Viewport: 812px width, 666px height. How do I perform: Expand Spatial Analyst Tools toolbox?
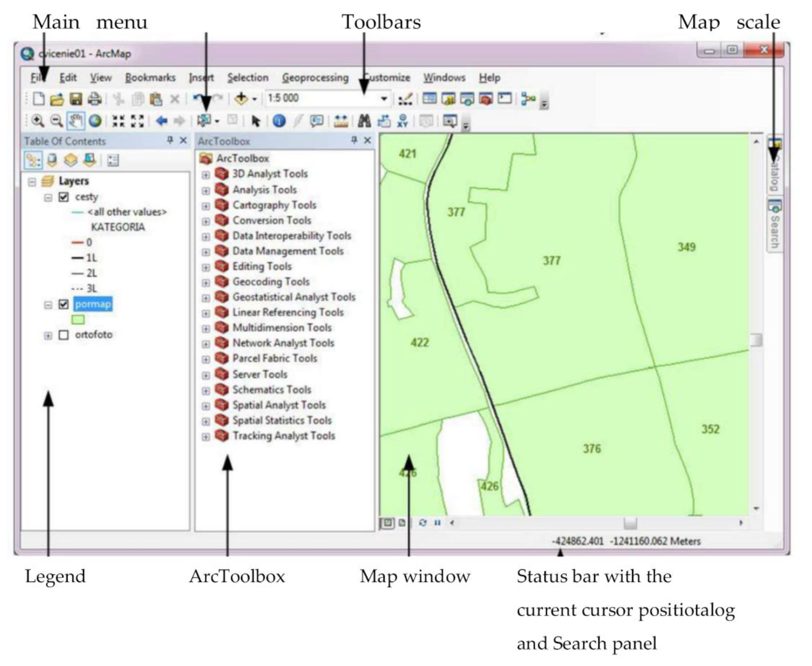click(206, 406)
